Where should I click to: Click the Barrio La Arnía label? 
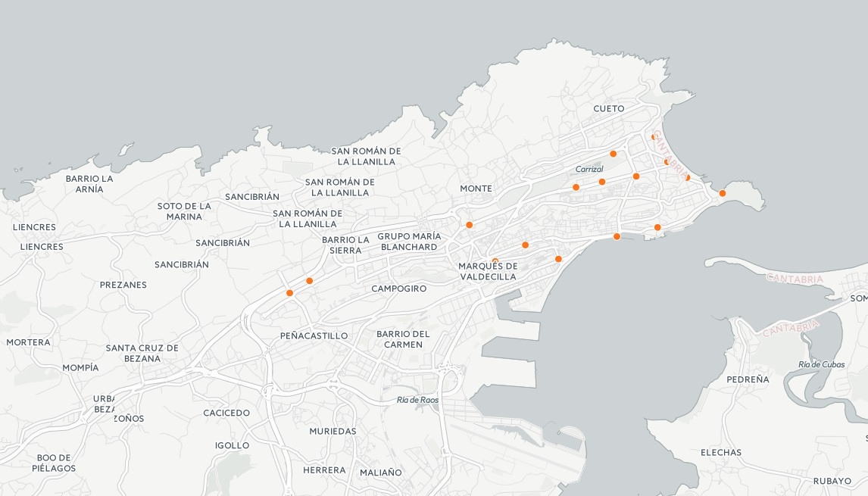coord(89,184)
